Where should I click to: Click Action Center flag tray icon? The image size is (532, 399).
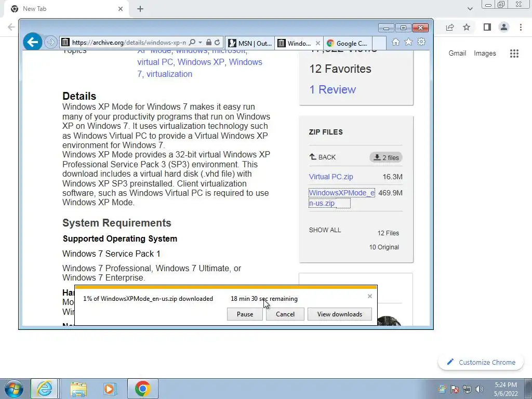pyautogui.click(x=455, y=389)
